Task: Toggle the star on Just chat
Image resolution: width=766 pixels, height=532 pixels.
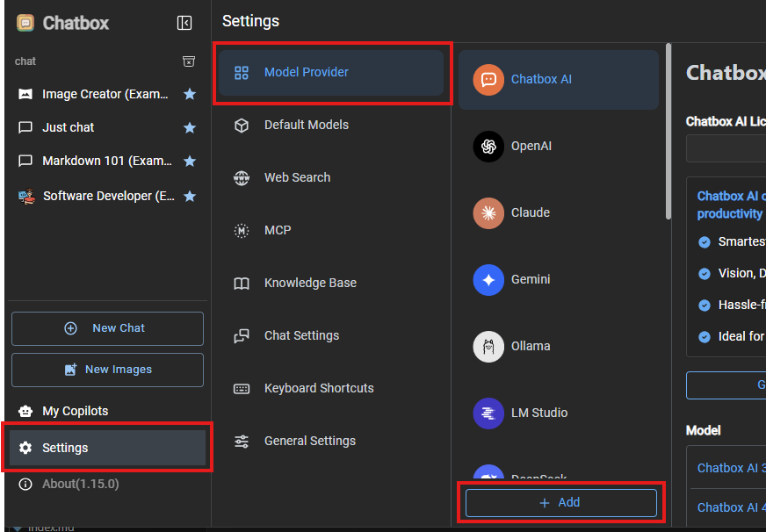Action: [190, 128]
